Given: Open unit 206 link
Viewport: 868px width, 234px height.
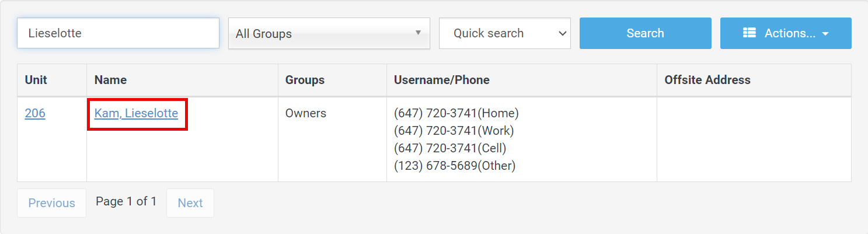Looking at the screenshot, I should [x=35, y=113].
